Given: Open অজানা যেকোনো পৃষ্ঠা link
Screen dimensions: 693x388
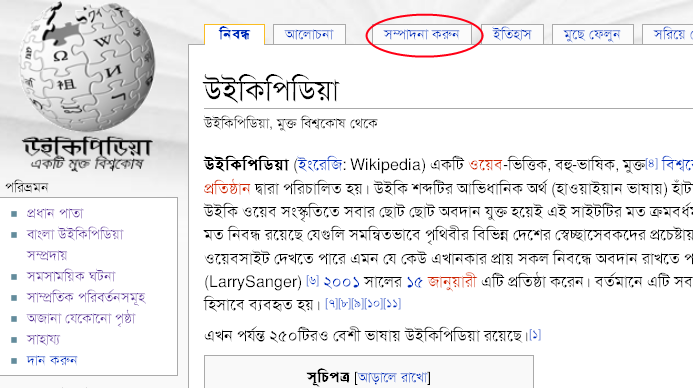Looking at the screenshot, I should (80, 318).
